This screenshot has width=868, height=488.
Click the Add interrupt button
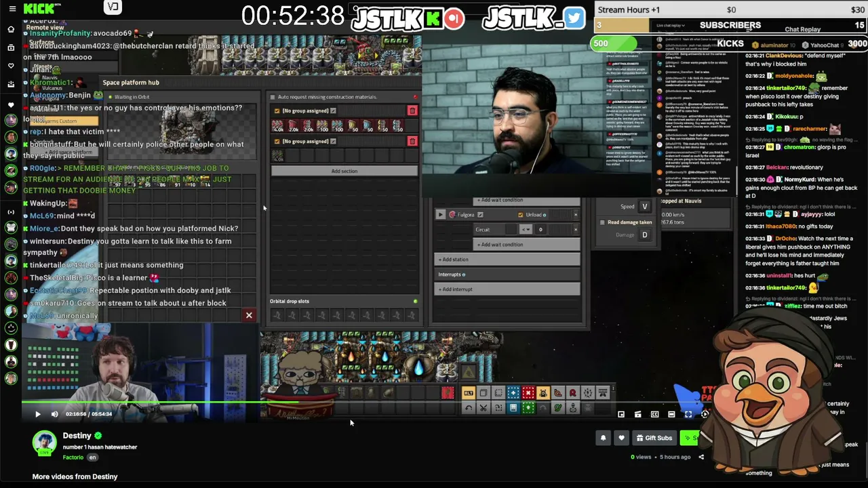tap(507, 289)
